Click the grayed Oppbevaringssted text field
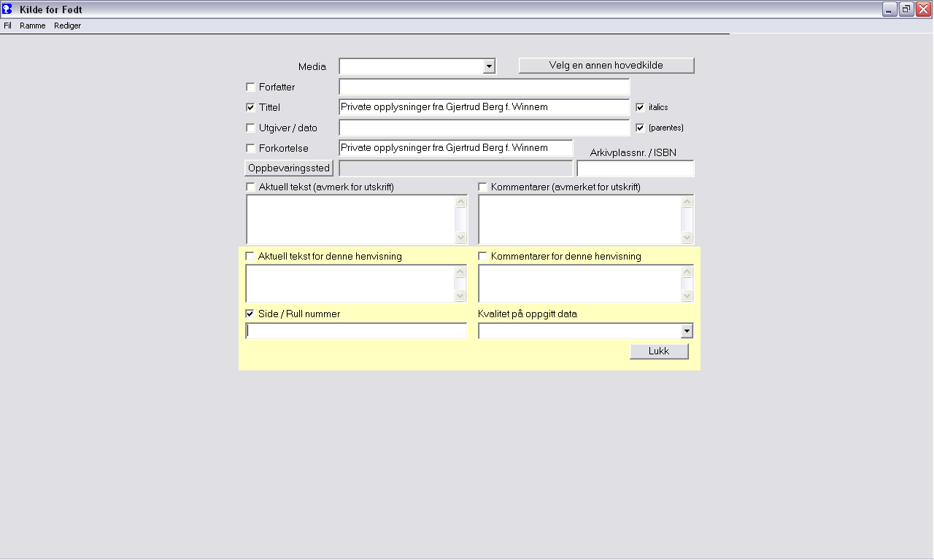934x560 pixels. [456, 168]
